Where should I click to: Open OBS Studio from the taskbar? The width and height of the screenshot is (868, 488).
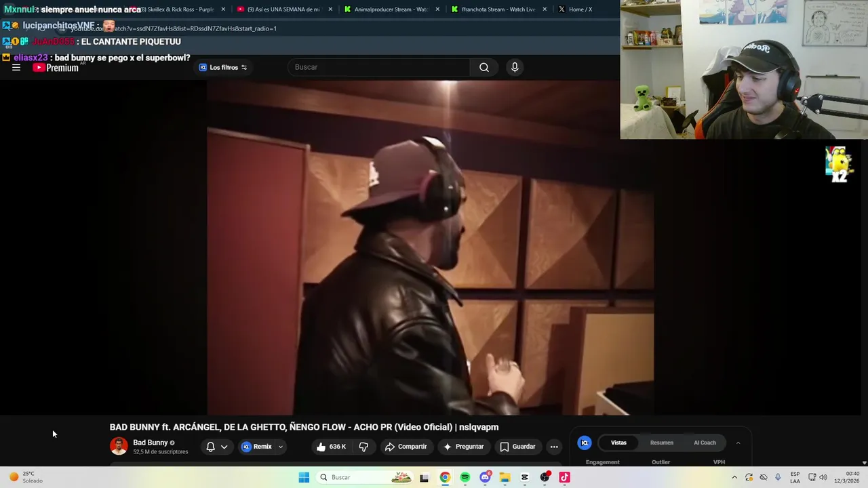coord(545,477)
